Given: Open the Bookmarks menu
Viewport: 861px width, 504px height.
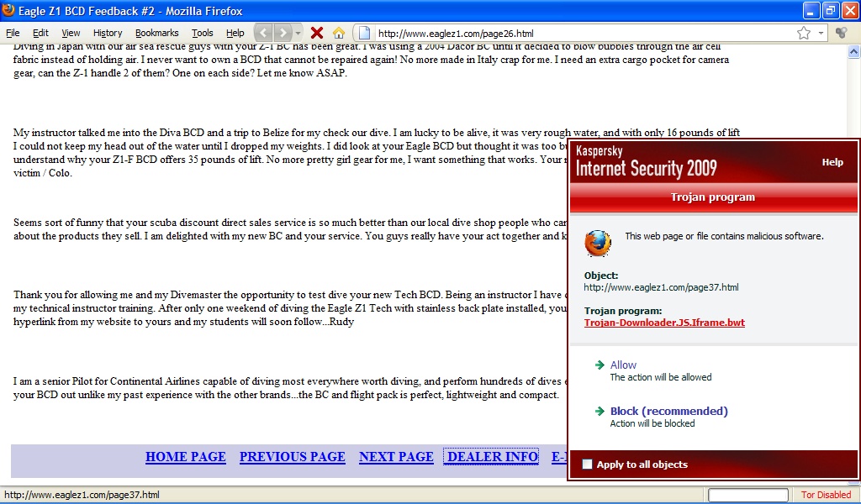Looking at the screenshot, I should pyautogui.click(x=156, y=33).
